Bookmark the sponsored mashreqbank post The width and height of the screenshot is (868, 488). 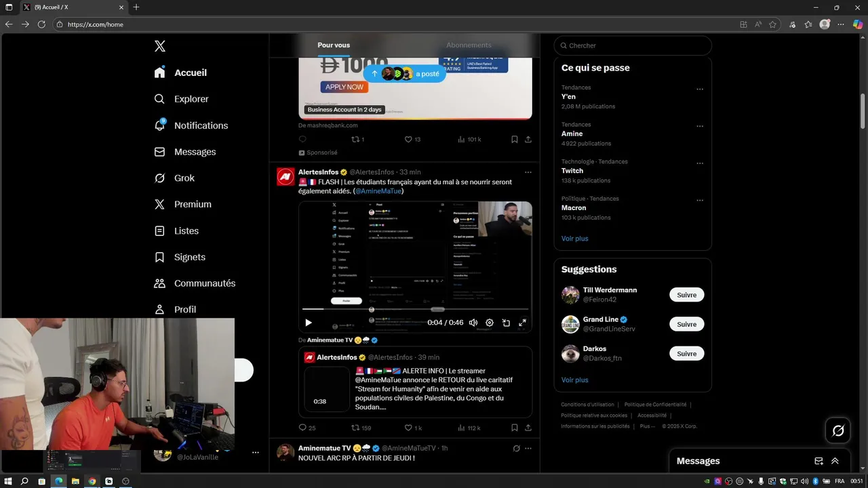click(515, 139)
